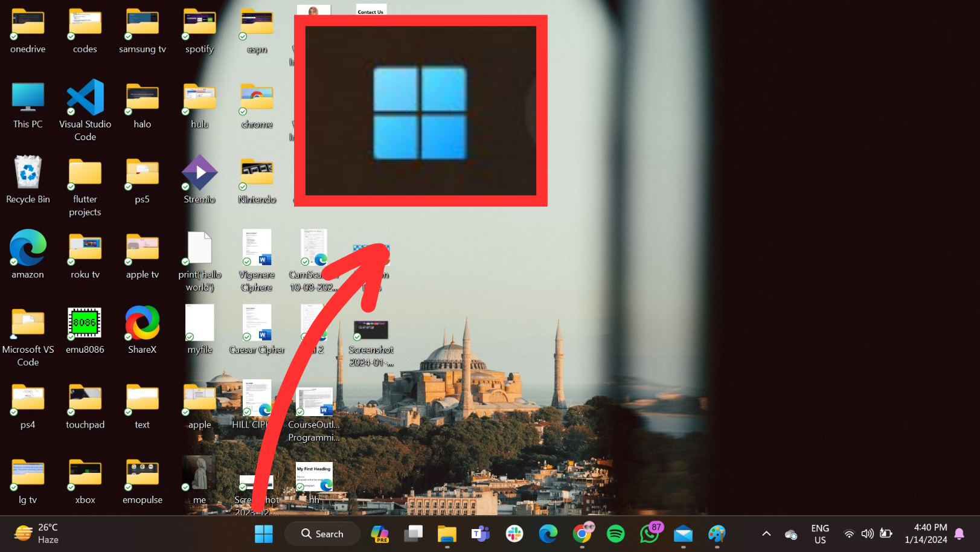Check the battery status icon

point(886,533)
